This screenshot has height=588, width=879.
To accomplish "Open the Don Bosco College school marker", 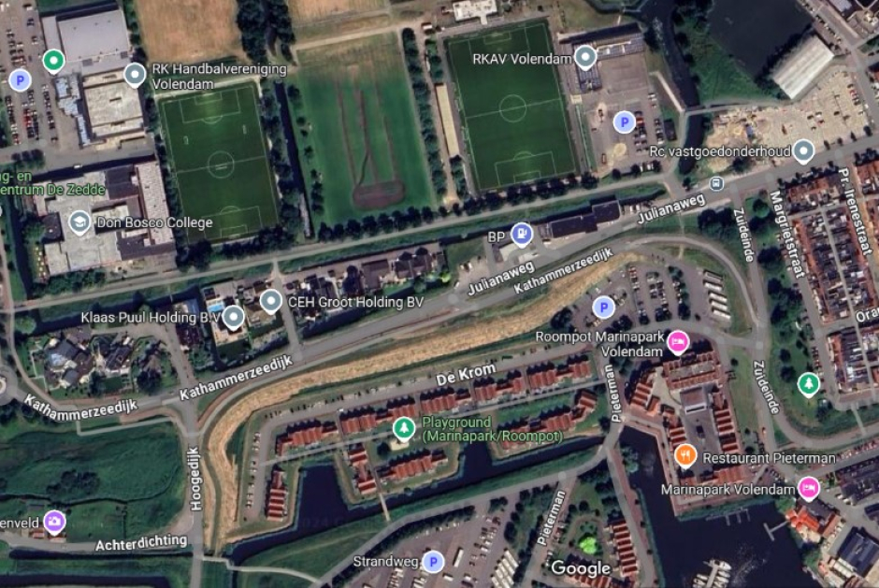I will click(x=79, y=222).
